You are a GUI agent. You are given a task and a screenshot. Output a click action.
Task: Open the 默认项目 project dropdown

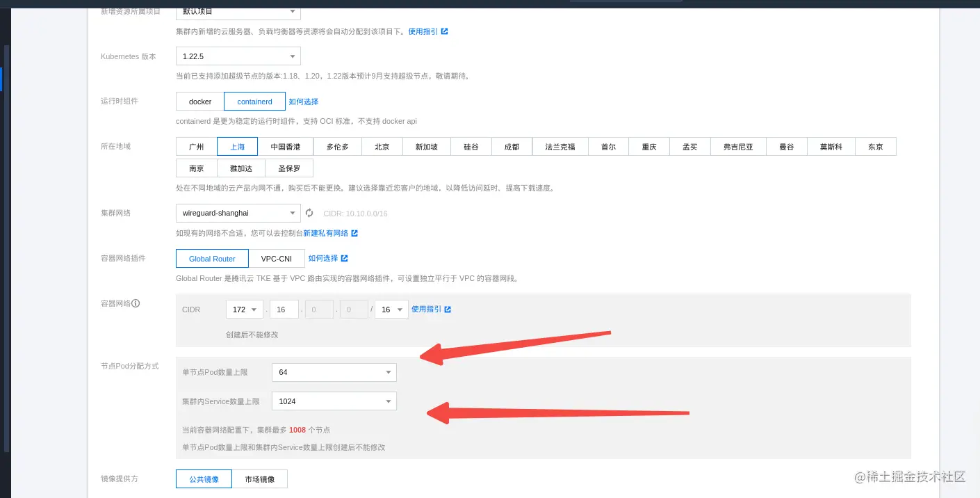click(x=238, y=11)
